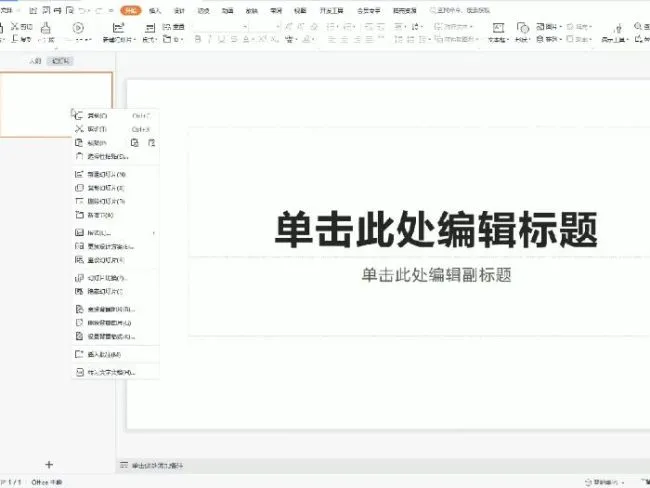Select New Section in the context menu

click(x=115, y=215)
